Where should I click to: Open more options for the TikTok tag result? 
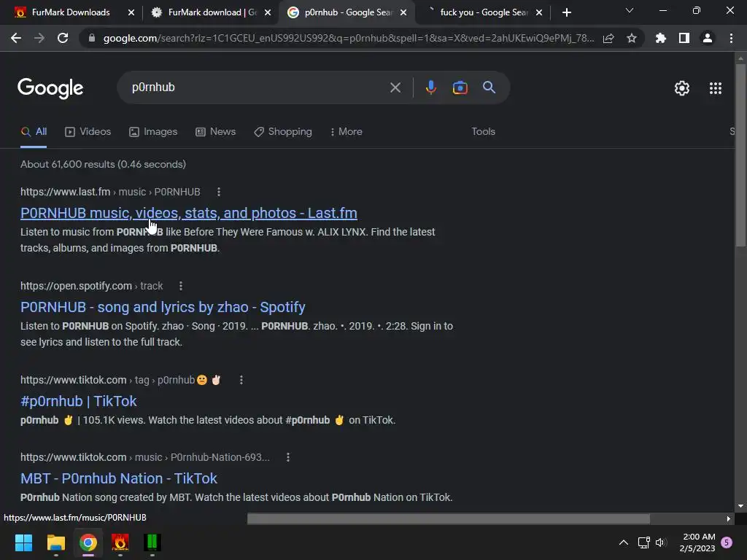(241, 380)
